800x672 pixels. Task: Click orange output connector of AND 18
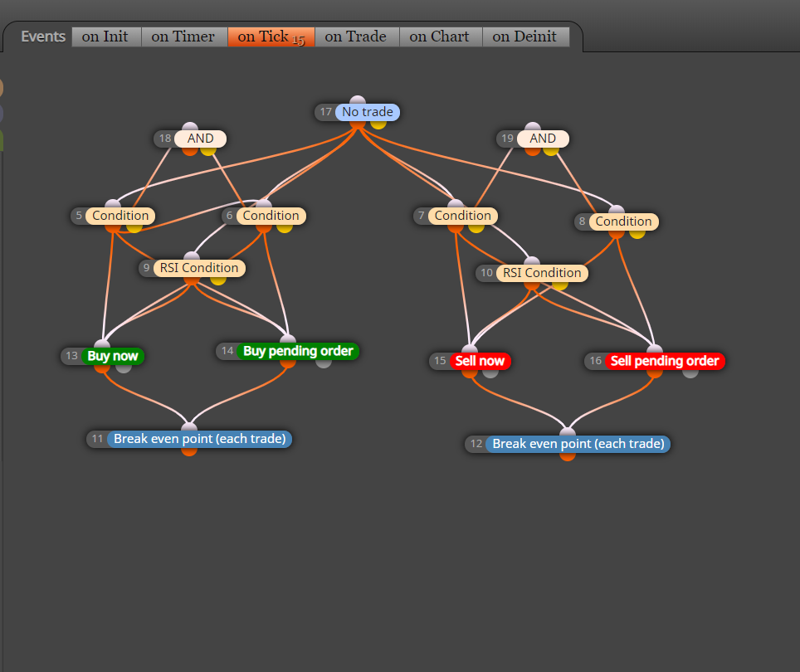(x=190, y=150)
